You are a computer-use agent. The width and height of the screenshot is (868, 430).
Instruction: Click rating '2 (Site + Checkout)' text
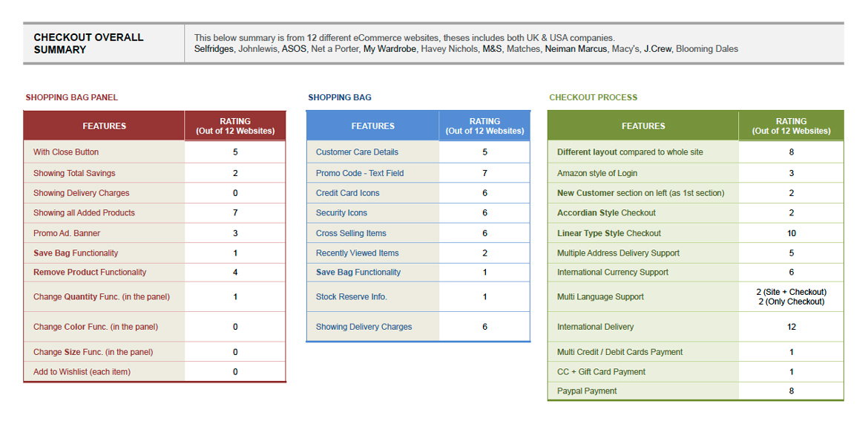pyautogui.click(x=791, y=292)
